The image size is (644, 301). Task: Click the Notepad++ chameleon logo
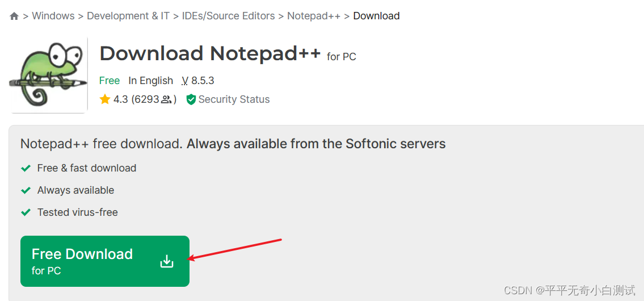tap(48, 75)
